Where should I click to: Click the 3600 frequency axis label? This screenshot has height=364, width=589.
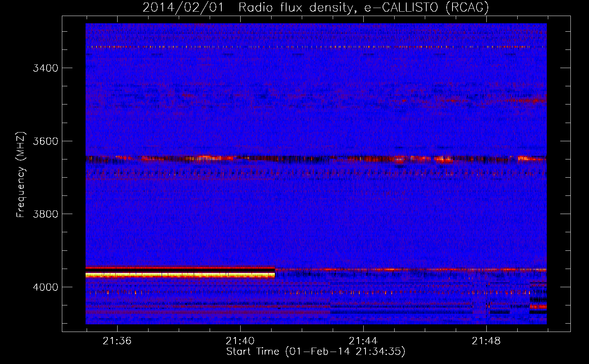coord(46,141)
